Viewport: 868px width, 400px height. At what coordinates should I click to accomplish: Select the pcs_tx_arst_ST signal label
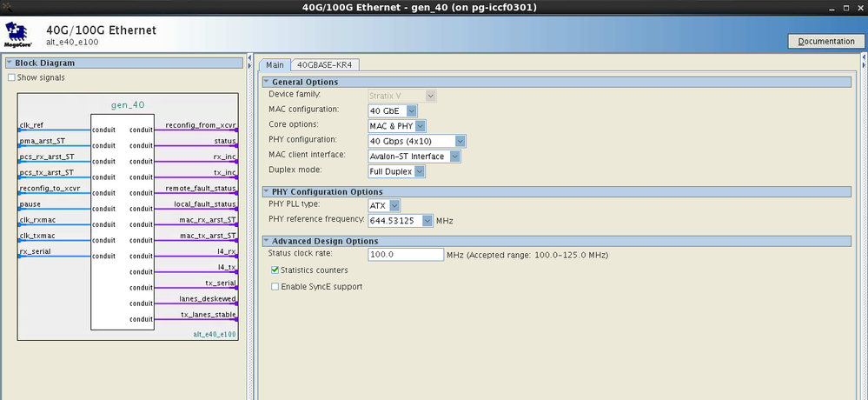[x=47, y=172]
